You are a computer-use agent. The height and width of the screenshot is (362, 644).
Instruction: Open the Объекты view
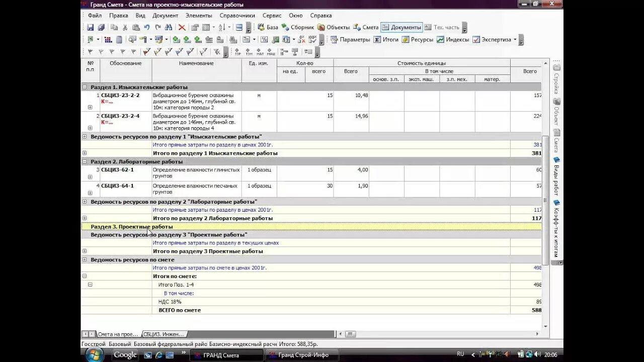(334, 28)
